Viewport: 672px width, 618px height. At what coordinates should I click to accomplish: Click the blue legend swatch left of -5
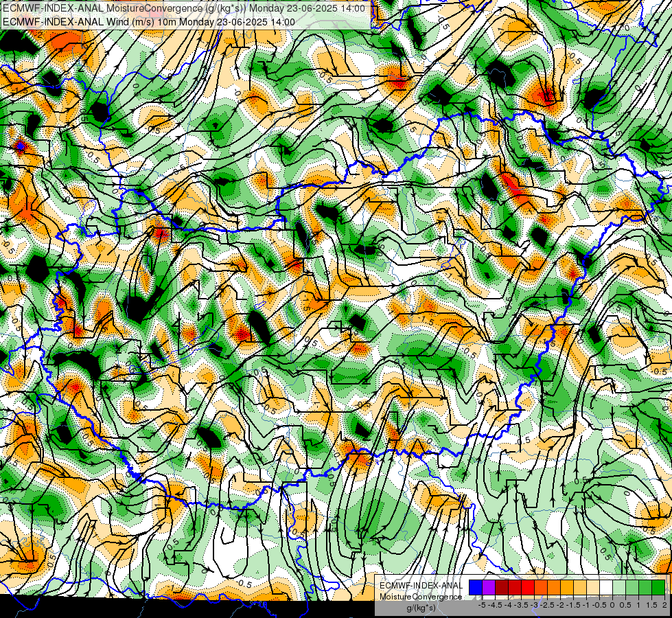pos(476,588)
